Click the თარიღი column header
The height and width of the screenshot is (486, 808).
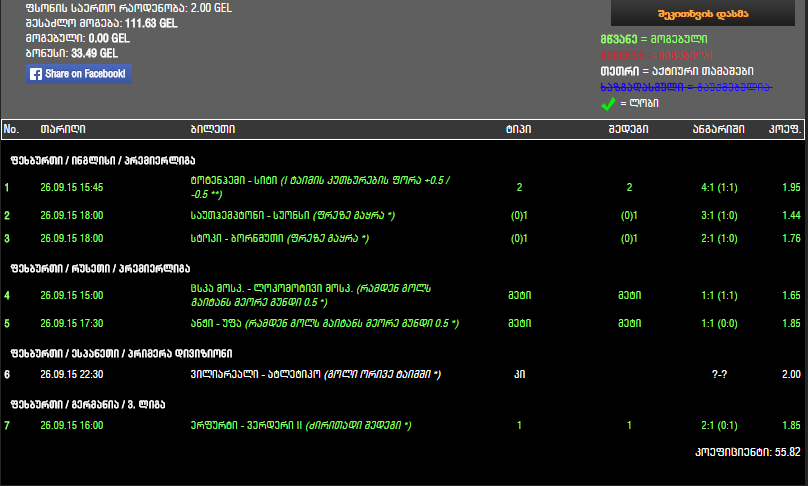pos(63,129)
